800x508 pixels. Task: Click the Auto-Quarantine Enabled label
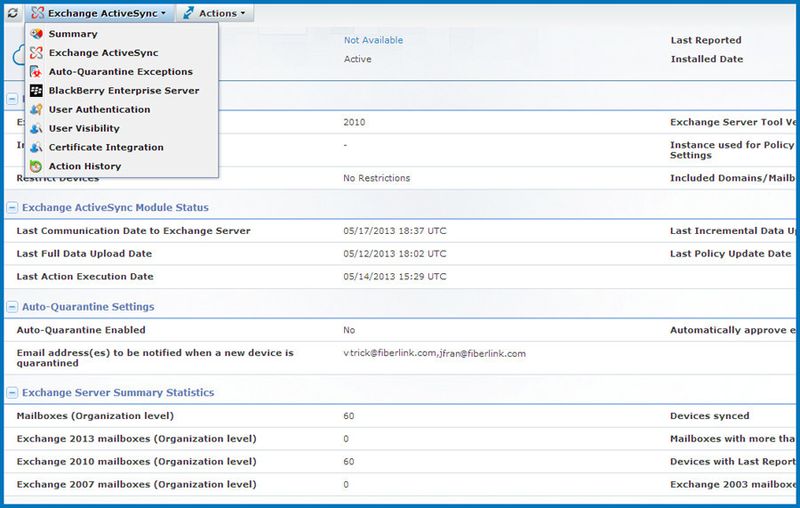pyautogui.click(x=81, y=330)
